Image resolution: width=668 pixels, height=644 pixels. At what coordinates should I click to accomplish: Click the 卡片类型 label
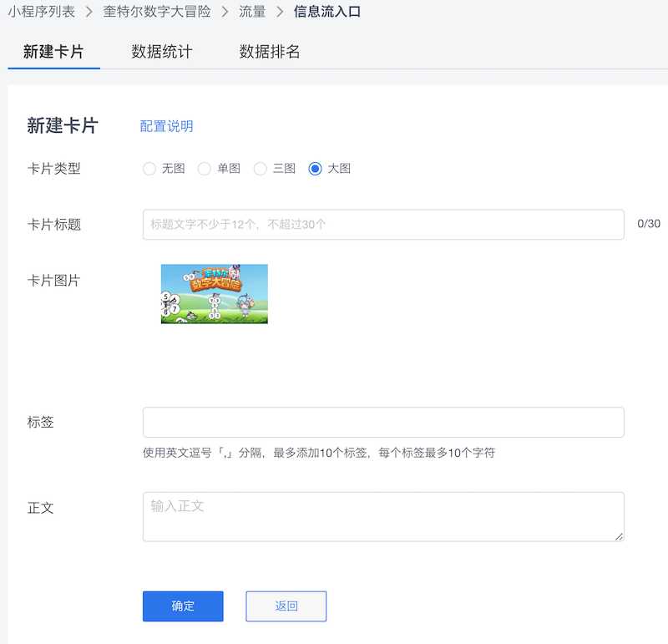tap(54, 169)
